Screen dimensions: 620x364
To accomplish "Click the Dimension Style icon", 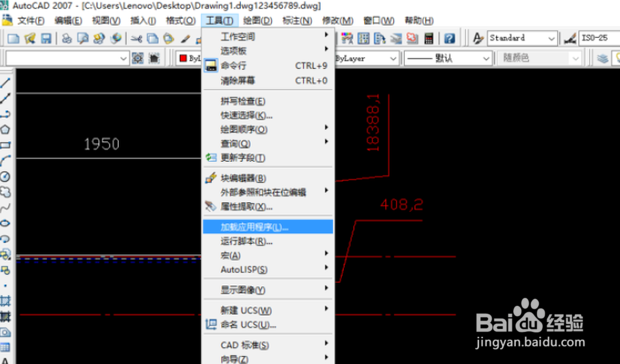I will 570,38.
